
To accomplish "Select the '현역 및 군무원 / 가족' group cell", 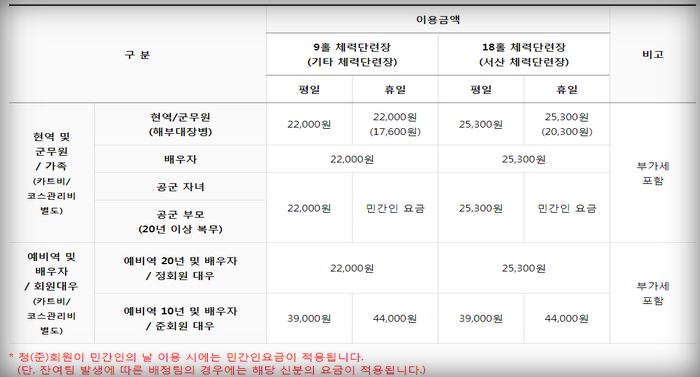I will click(x=52, y=173).
